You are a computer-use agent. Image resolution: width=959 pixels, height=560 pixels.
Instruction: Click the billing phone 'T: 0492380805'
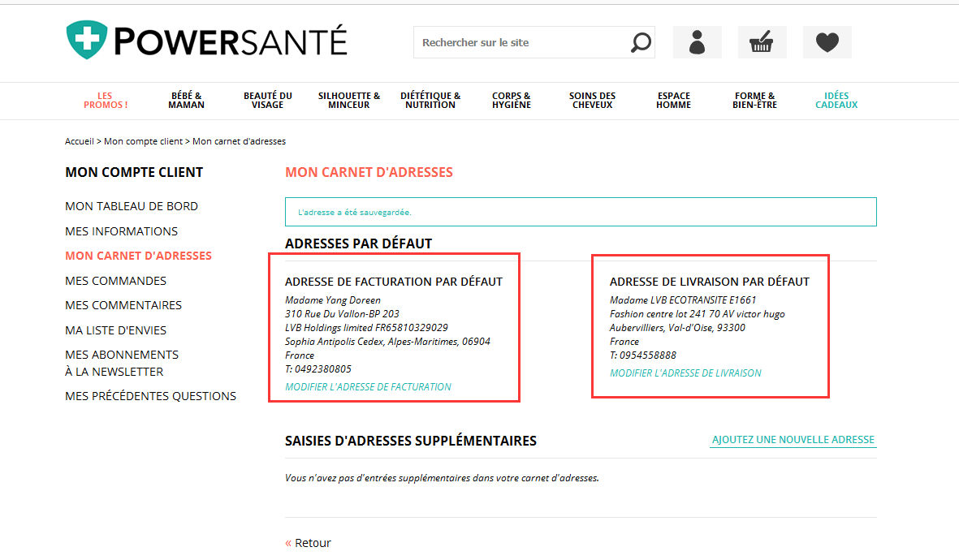[x=318, y=369]
